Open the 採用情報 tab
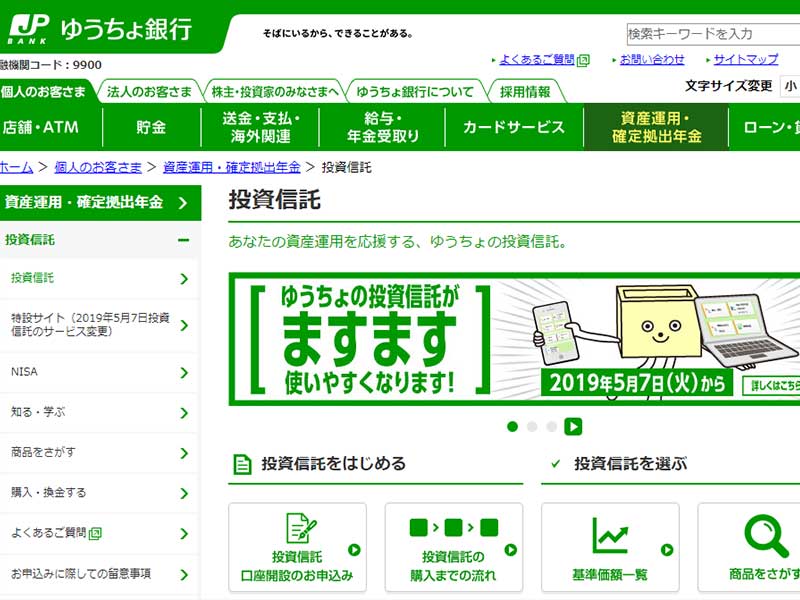This screenshot has width=800, height=600. pos(526,92)
